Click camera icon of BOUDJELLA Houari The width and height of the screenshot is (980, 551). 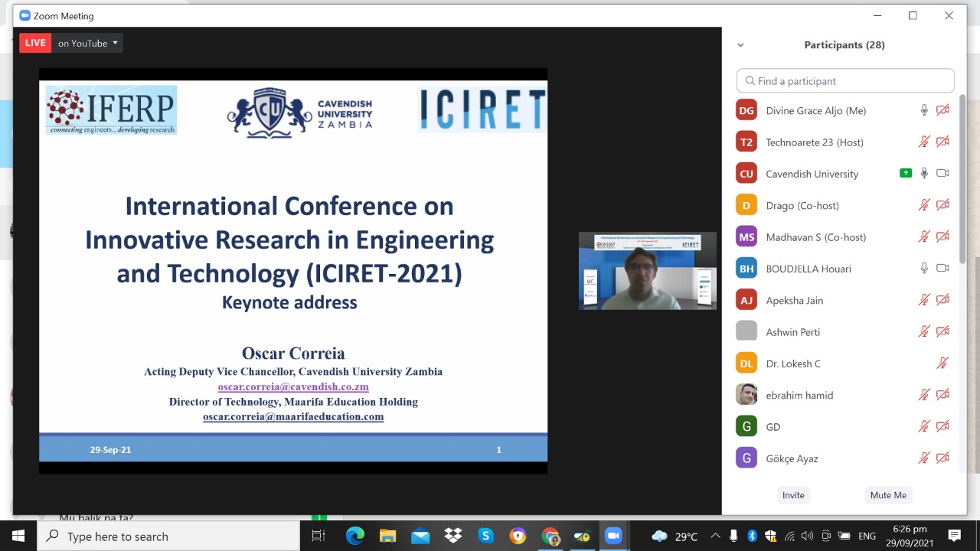(942, 269)
